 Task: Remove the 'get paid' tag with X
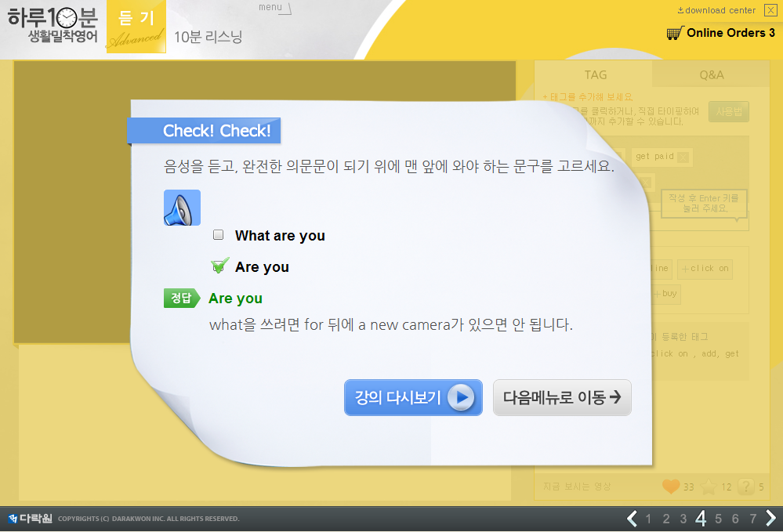pyautogui.click(x=683, y=157)
